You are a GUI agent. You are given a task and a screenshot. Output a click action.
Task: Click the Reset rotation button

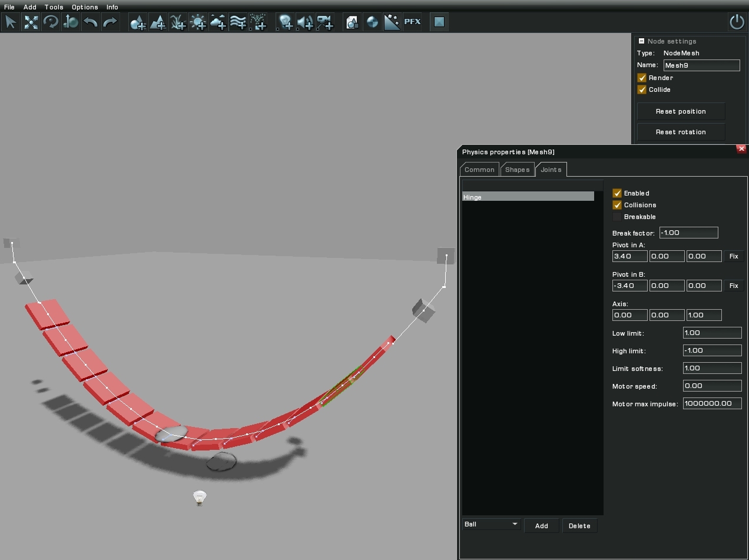click(681, 131)
